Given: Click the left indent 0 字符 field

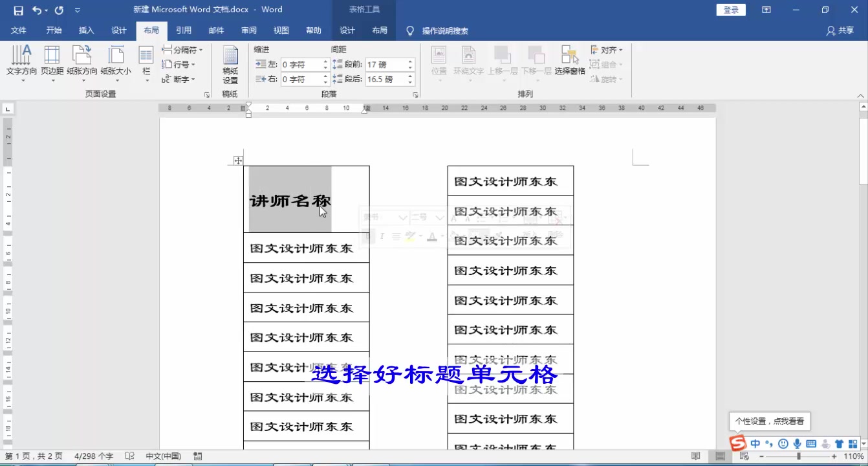Looking at the screenshot, I should [x=300, y=65].
